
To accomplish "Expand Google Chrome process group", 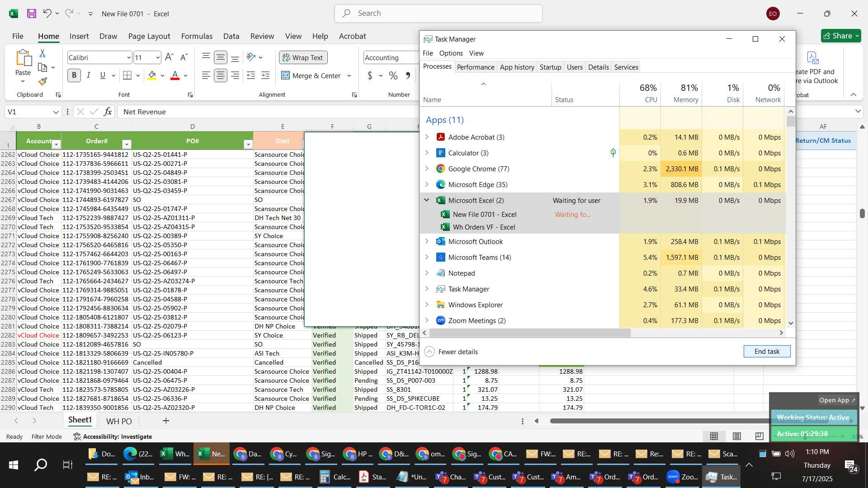I will point(427,169).
